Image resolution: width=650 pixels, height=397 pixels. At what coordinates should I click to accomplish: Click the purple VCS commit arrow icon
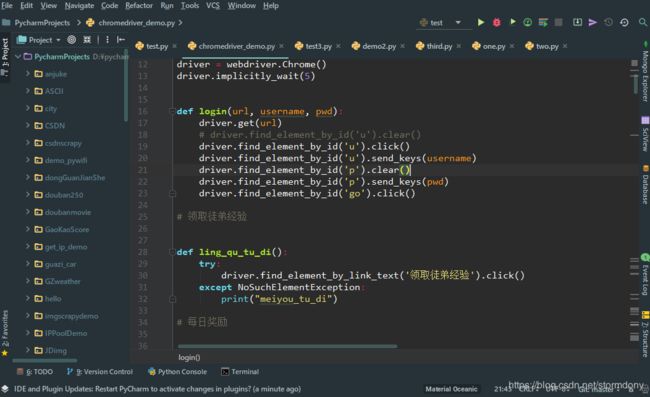(x=593, y=22)
